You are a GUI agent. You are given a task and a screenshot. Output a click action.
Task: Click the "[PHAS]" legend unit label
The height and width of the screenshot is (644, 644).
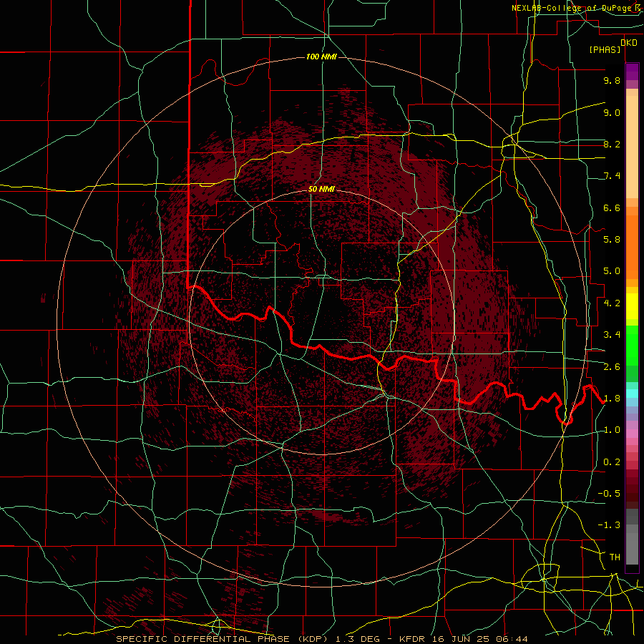[605, 50]
